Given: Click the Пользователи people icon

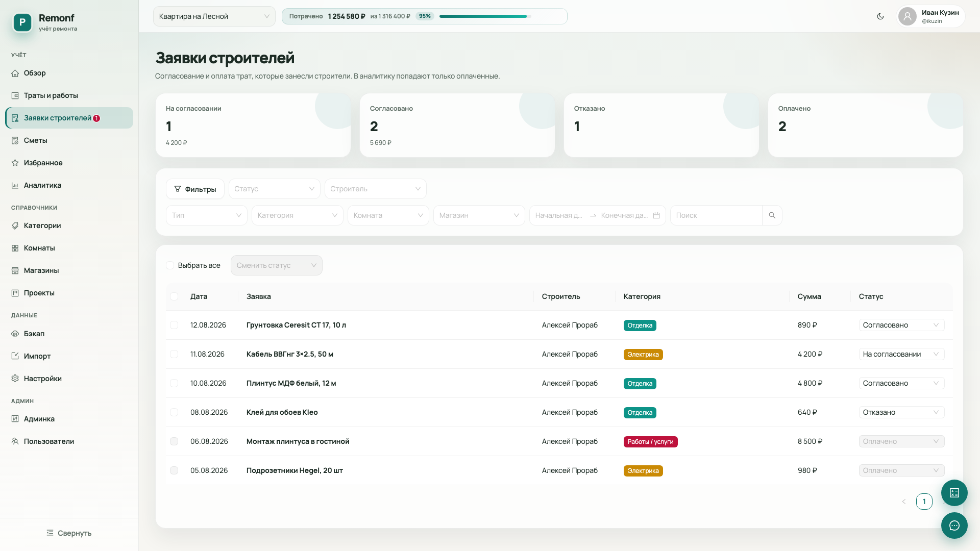Looking at the screenshot, I should 15,441.
